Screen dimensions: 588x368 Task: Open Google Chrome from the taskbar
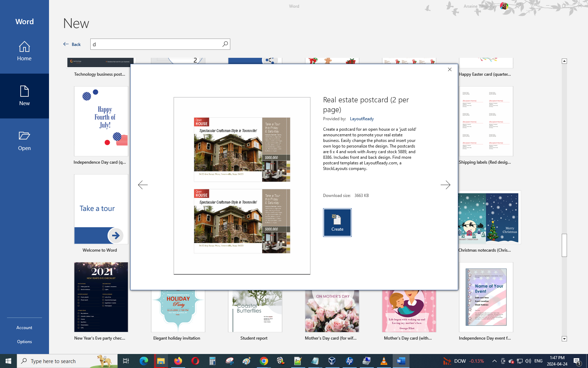(x=264, y=361)
